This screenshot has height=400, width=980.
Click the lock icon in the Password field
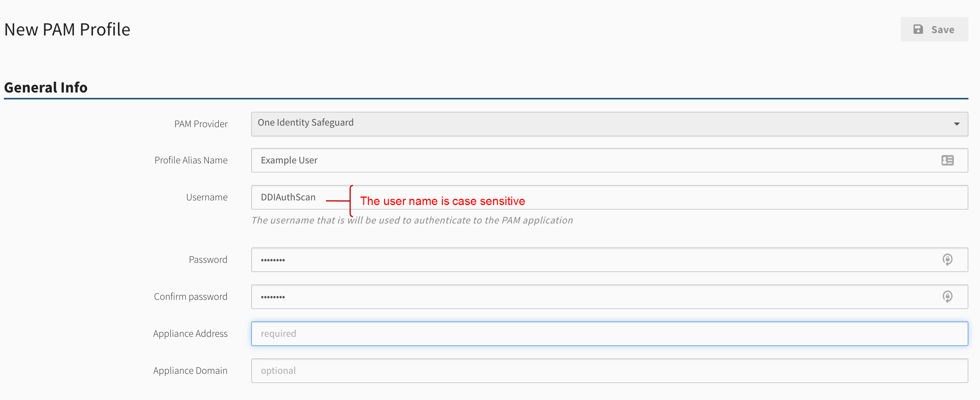(x=947, y=260)
